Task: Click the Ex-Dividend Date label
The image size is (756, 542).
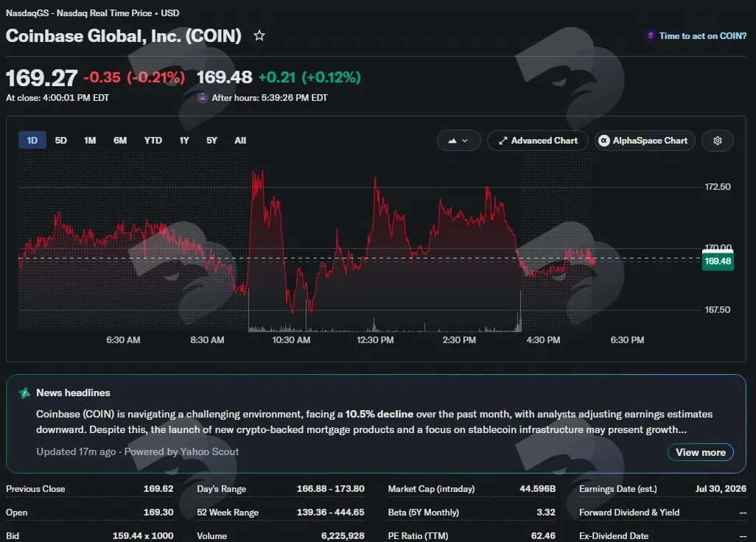Action: tap(614, 535)
